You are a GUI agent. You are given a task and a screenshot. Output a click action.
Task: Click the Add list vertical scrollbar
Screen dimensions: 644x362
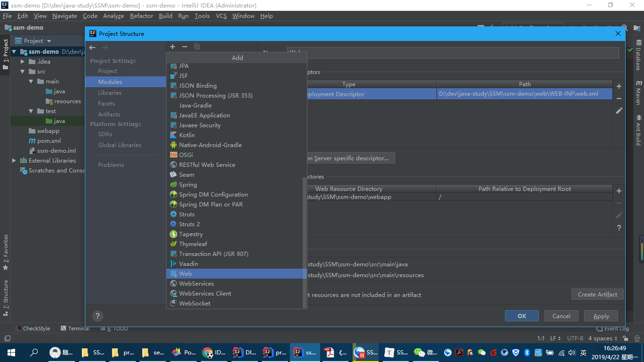coord(304,242)
